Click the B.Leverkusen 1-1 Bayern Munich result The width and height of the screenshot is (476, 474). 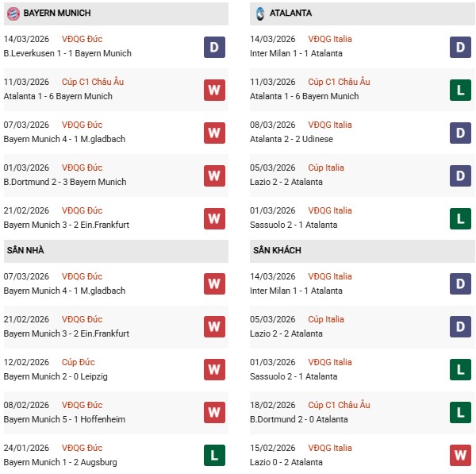67,53
